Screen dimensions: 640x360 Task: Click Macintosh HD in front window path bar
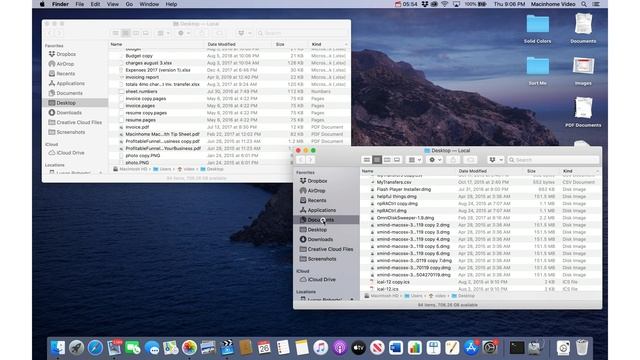381,296
